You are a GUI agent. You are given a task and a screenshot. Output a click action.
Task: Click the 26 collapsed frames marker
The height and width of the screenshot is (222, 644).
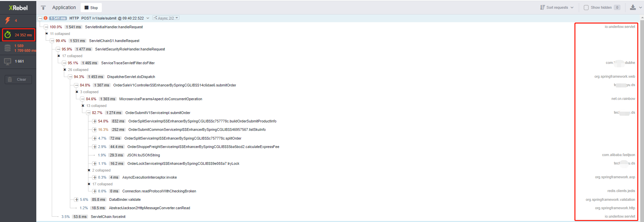[x=65, y=70]
